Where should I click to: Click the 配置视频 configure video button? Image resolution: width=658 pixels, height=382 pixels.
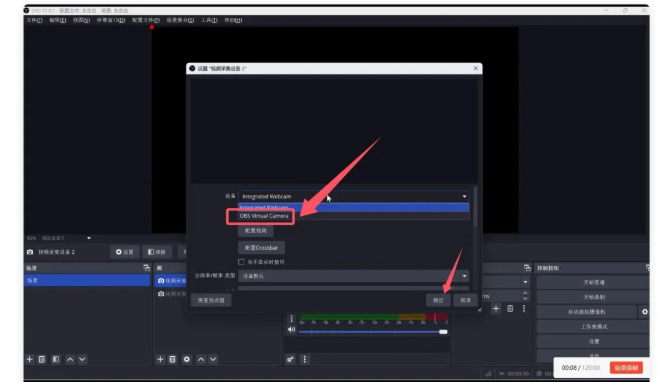[256, 230]
